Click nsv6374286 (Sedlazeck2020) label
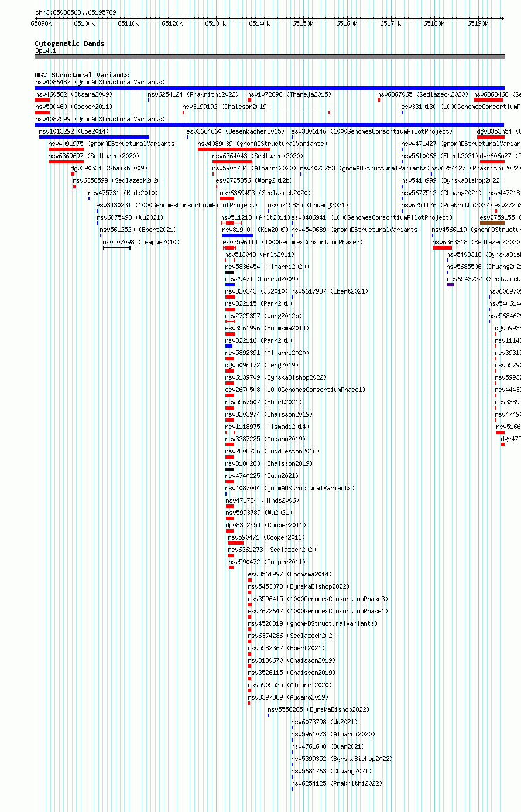Image resolution: width=521 pixels, height=812 pixels. [293, 636]
